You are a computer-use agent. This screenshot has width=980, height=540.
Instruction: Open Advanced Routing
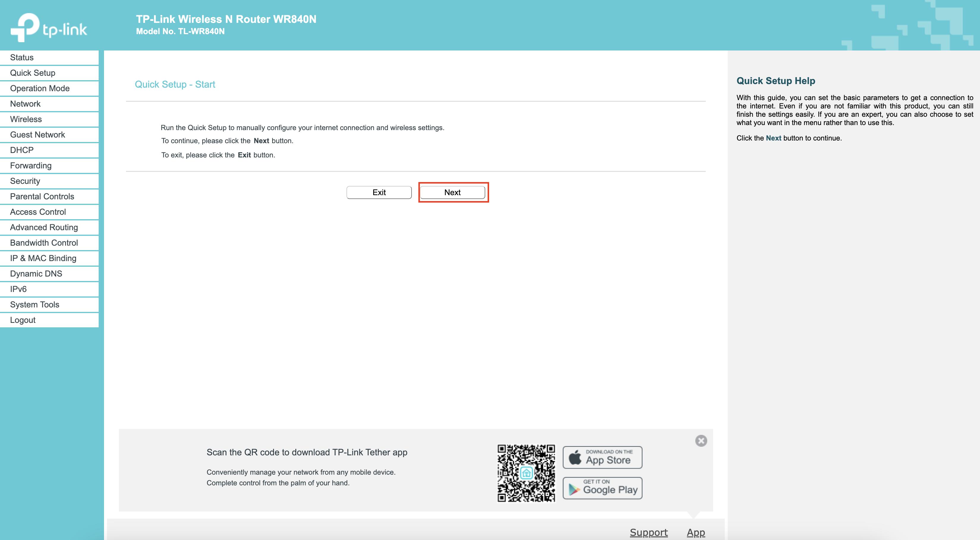tap(49, 228)
